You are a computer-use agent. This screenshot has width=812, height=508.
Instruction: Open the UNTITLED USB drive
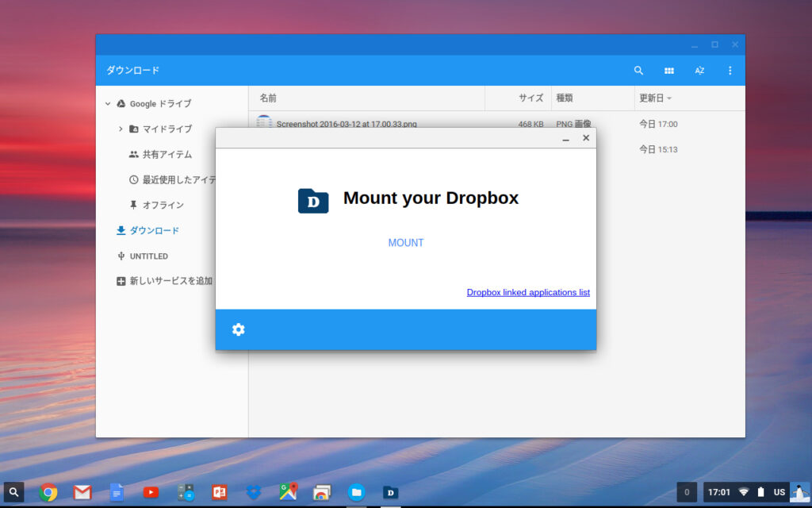click(x=143, y=256)
